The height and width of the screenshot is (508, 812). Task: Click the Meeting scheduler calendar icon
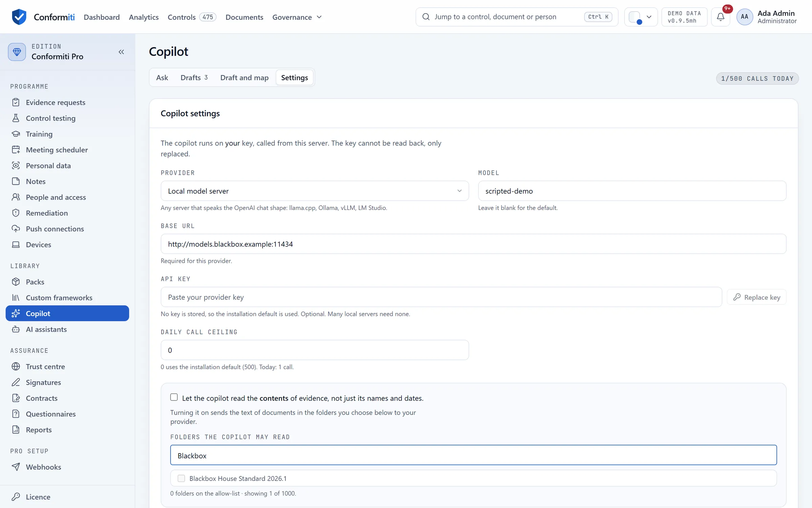coord(16,150)
